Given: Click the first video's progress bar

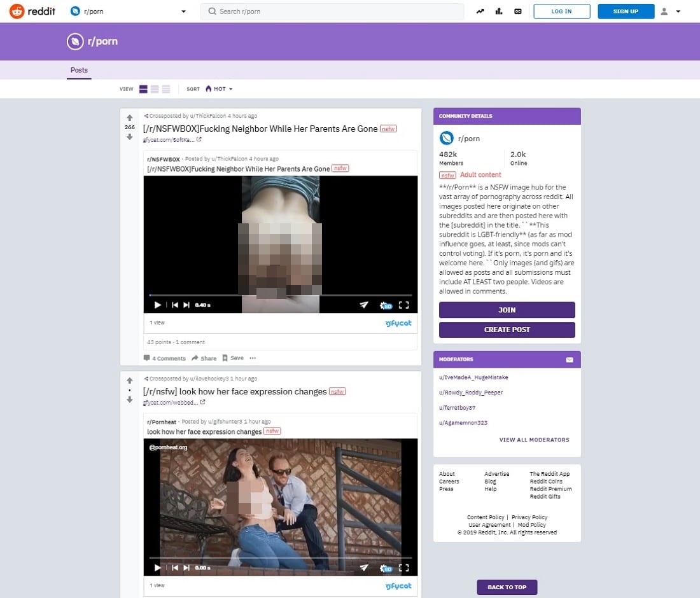Looking at the screenshot, I should pos(280,295).
